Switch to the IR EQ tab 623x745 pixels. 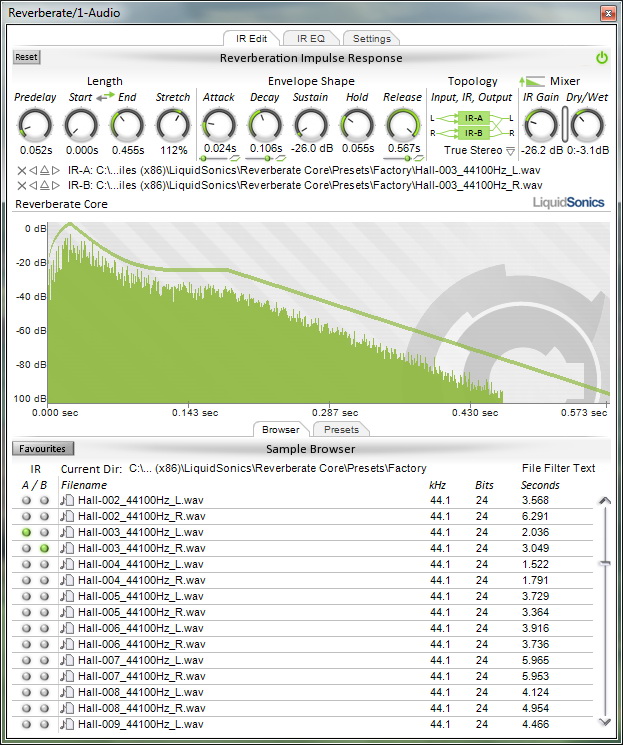(311, 38)
